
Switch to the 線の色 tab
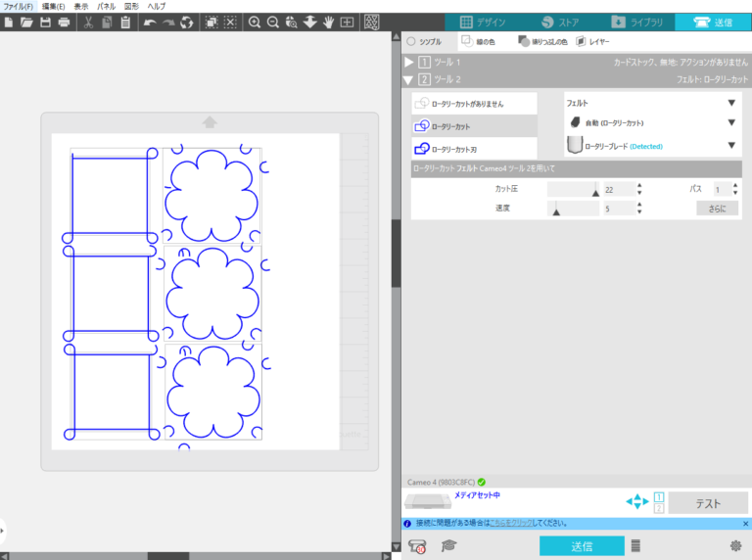pos(478,42)
